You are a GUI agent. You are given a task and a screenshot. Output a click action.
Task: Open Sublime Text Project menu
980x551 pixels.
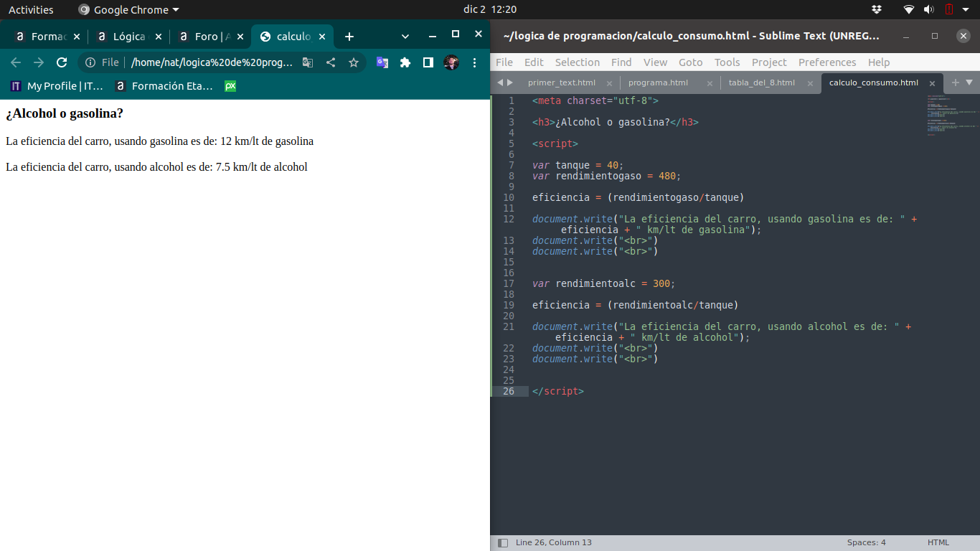[x=769, y=62]
